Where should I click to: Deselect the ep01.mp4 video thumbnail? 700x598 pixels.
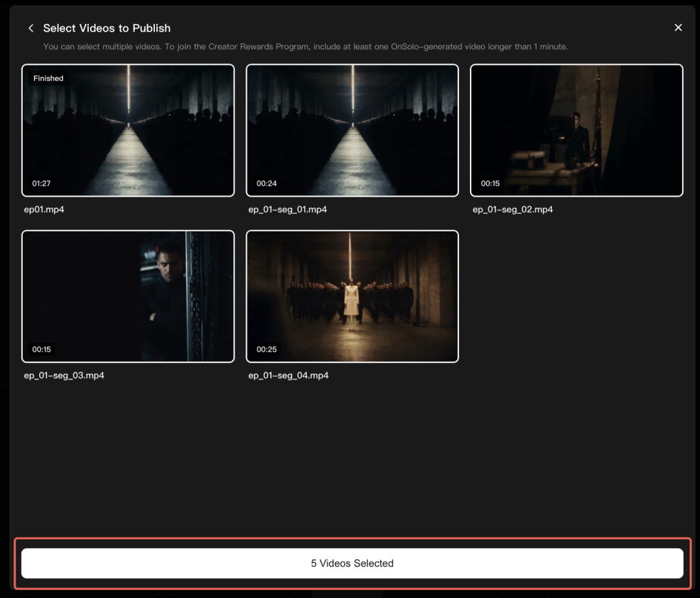(128, 130)
